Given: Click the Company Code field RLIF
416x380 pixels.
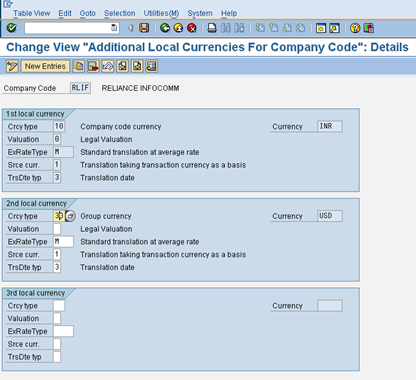Looking at the screenshot, I should point(80,88).
